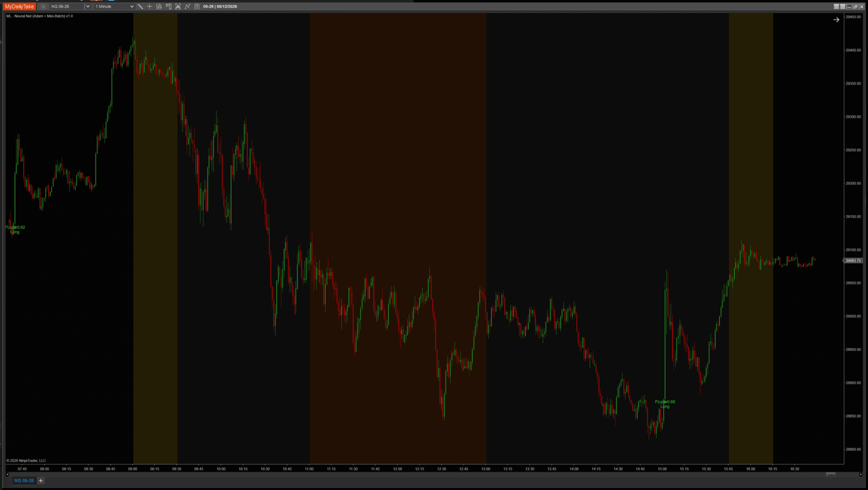Click the current price marker 29083.75

pyautogui.click(x=853, y=261)
